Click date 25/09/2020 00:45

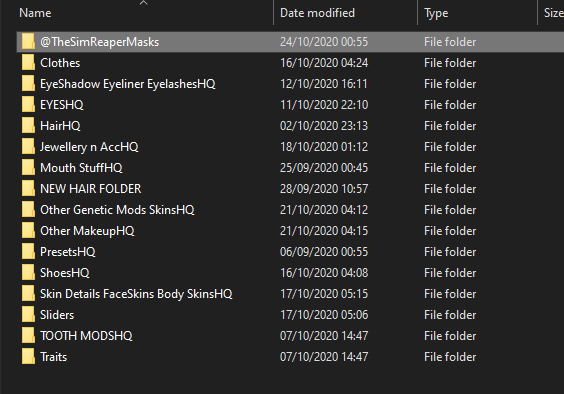pyautogui.click(x=324, y=168)
